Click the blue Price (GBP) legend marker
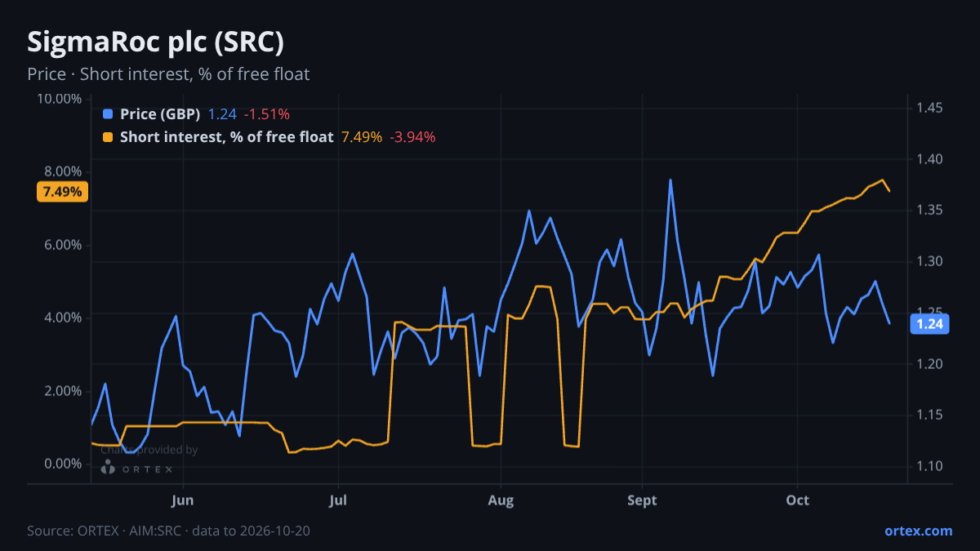This screenshot has width=980, height=551. pyautogui.click(x=108, y=114)
